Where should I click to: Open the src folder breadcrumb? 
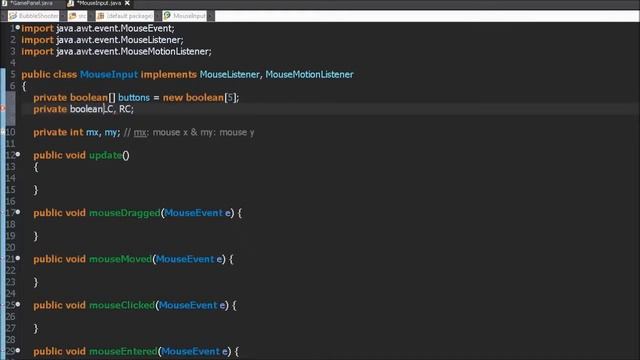click(78, 16)
